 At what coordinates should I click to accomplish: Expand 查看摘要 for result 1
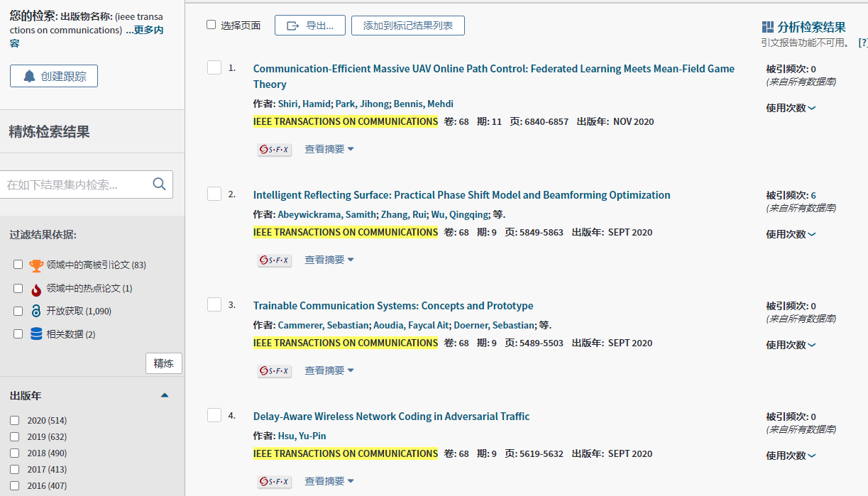(x=329, y=149)
